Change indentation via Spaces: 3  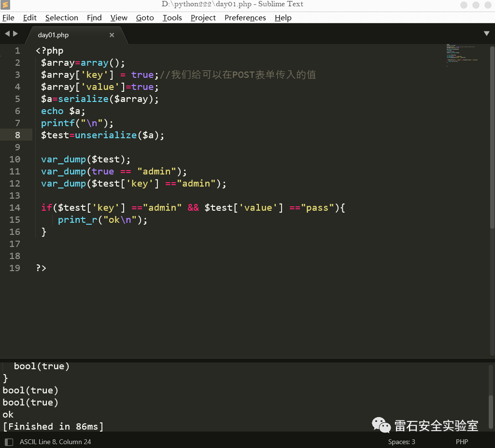pyautogui.click(x=401, y=442)
